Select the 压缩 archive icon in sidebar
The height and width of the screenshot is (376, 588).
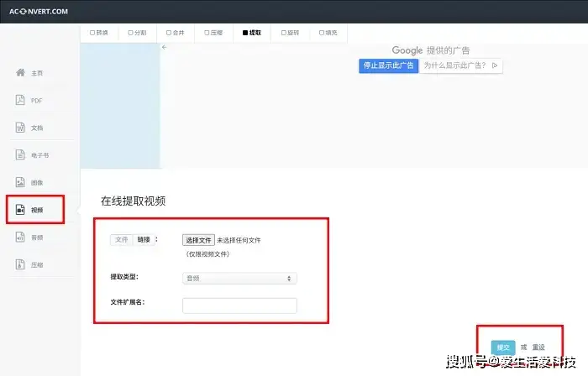click(x=20, y=265)
